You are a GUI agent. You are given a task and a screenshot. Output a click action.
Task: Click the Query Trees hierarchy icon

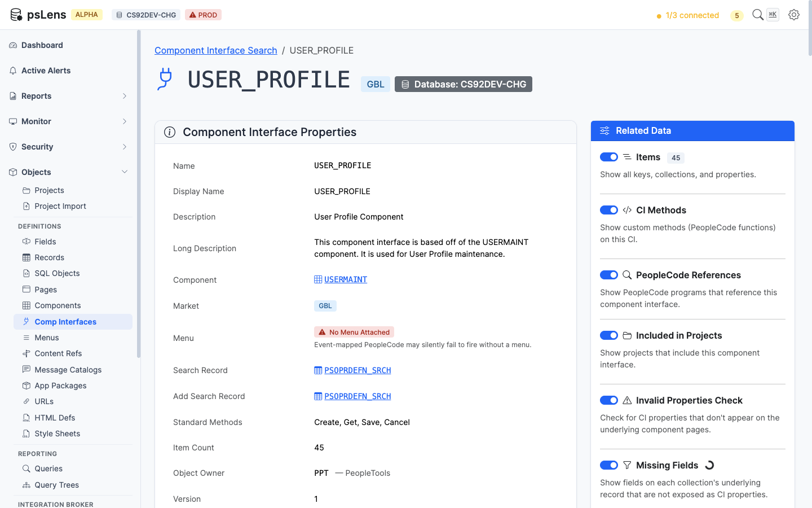pos(27,485)
